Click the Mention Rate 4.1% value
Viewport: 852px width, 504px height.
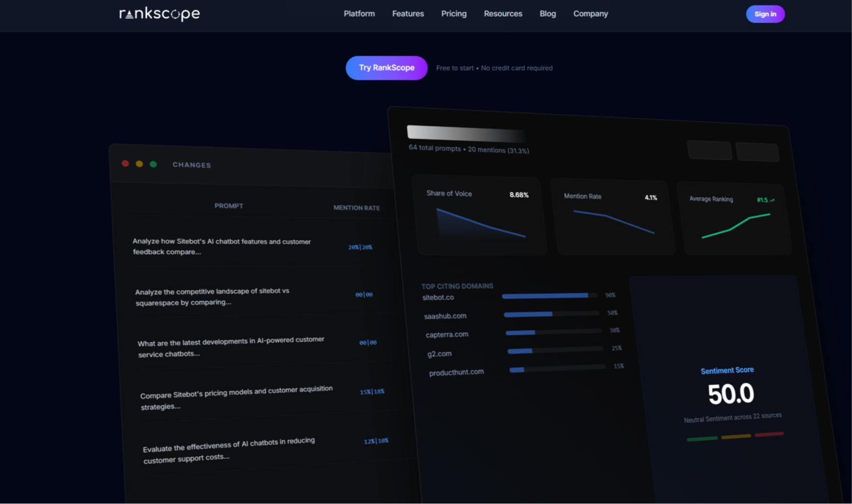[651, 198]
